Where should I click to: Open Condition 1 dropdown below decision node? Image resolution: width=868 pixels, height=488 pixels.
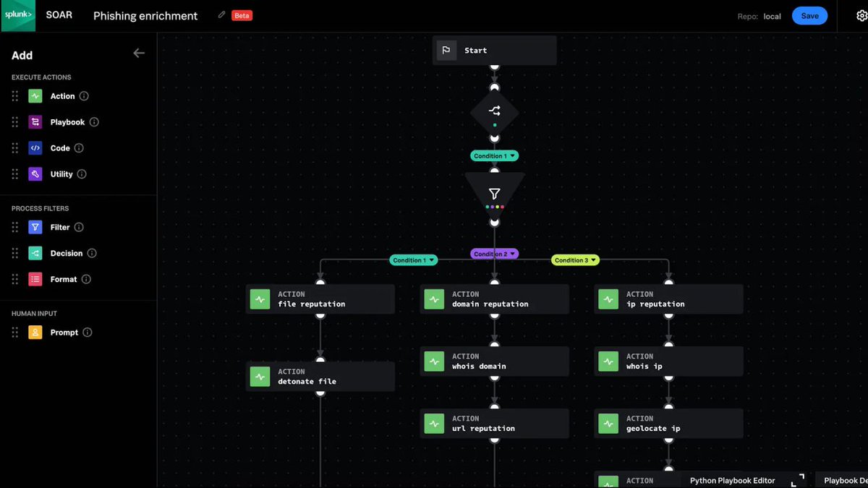(495, 155)
